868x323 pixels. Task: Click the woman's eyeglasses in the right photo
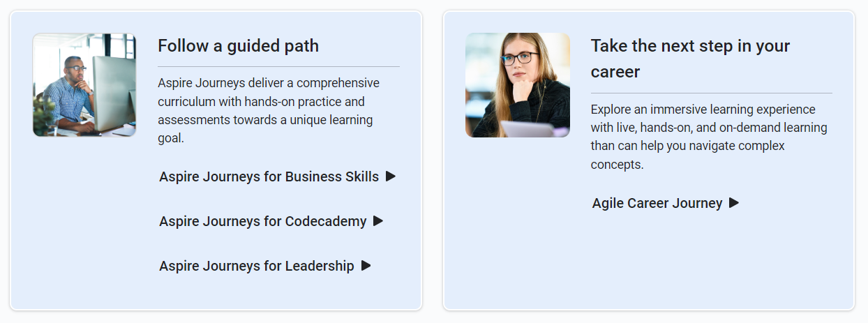click(x=519, y=58)
